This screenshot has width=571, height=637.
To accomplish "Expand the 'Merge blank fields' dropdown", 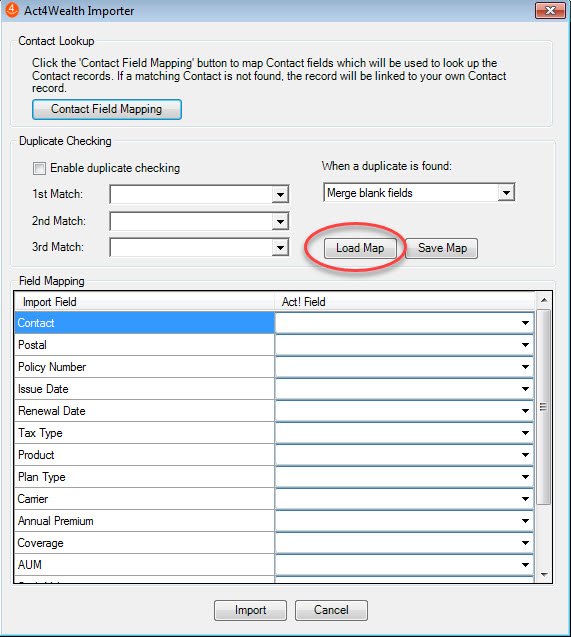I will pos(506,193).
